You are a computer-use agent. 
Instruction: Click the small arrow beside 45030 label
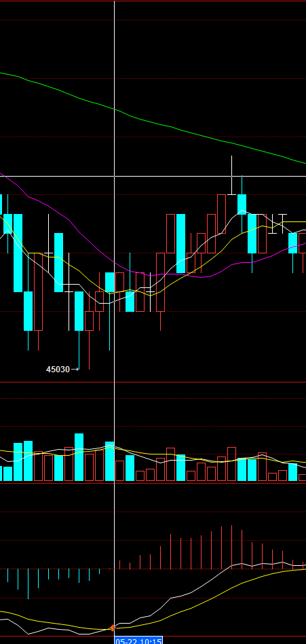point(75,370)
